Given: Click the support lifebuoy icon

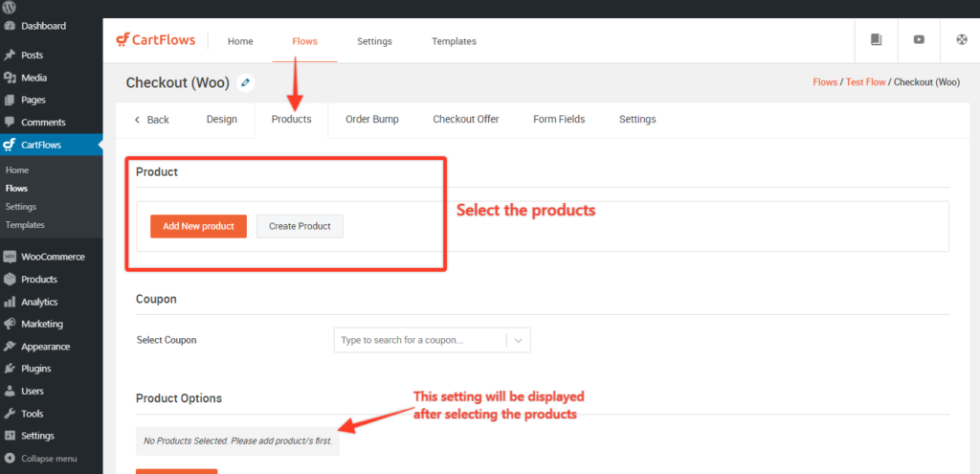Looking at the screenshot, I should (961, 39).
